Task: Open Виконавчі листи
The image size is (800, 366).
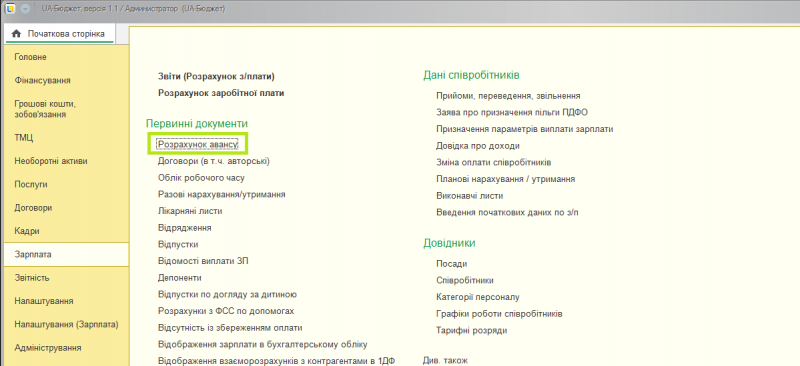Action: [x=470, y=196]
